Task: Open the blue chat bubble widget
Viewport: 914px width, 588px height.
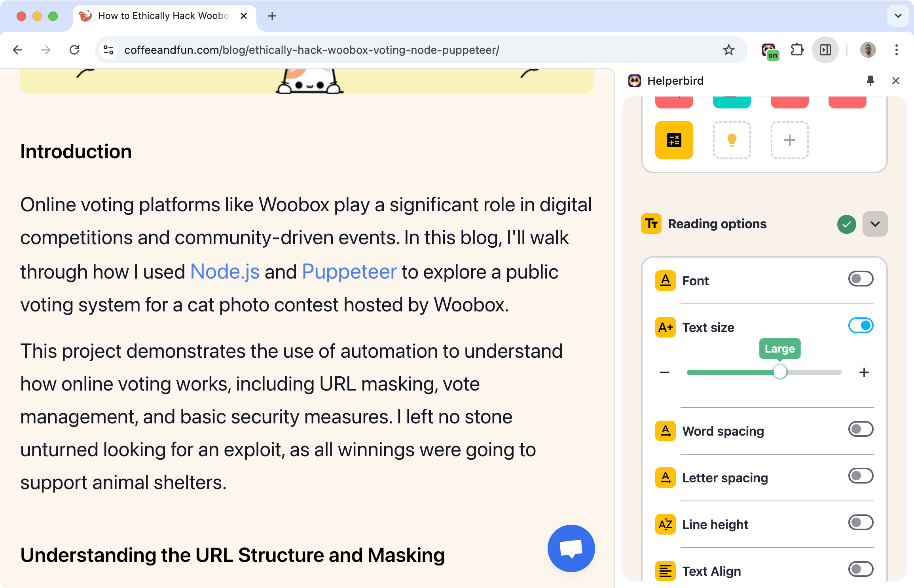Action: pyautogui.click(x=571, y=548)
